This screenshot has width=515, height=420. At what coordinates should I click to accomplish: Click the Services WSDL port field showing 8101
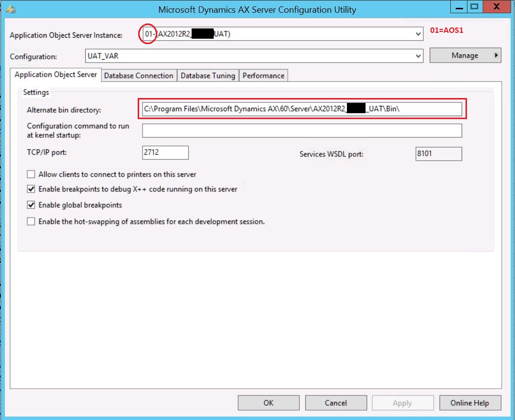[438, 154]
